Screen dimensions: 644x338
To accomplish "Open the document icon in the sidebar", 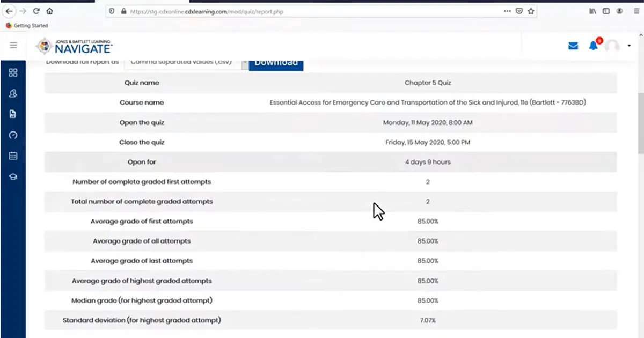I will pyautogui.click(x=13, y=114).
